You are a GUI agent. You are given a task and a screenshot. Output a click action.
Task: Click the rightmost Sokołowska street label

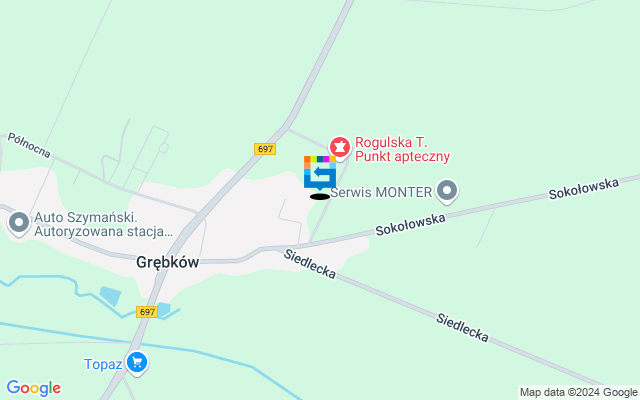pos(584,189)
